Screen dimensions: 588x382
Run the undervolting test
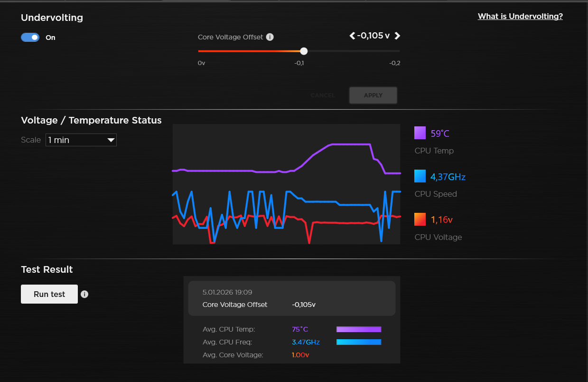pos(49,294)
